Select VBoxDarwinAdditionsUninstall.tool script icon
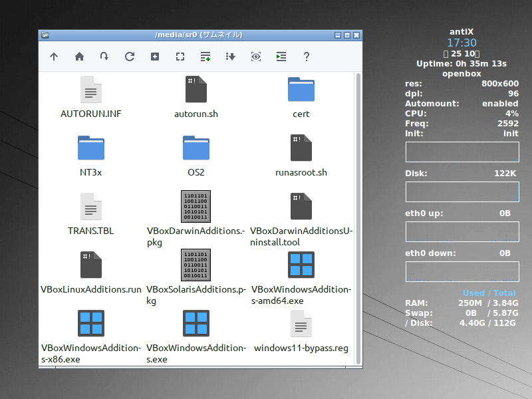Screen dimensions: 532x399 [x=301, y=206]
